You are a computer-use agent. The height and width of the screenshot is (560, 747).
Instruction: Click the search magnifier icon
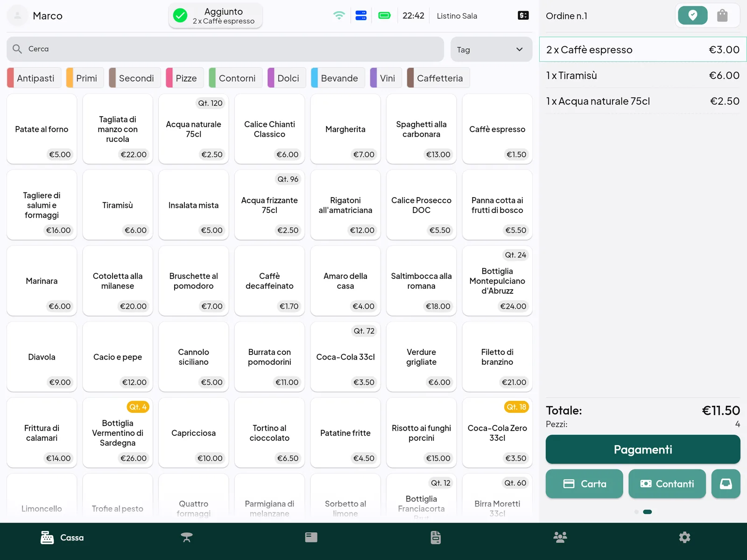click(x=17, y=49)
